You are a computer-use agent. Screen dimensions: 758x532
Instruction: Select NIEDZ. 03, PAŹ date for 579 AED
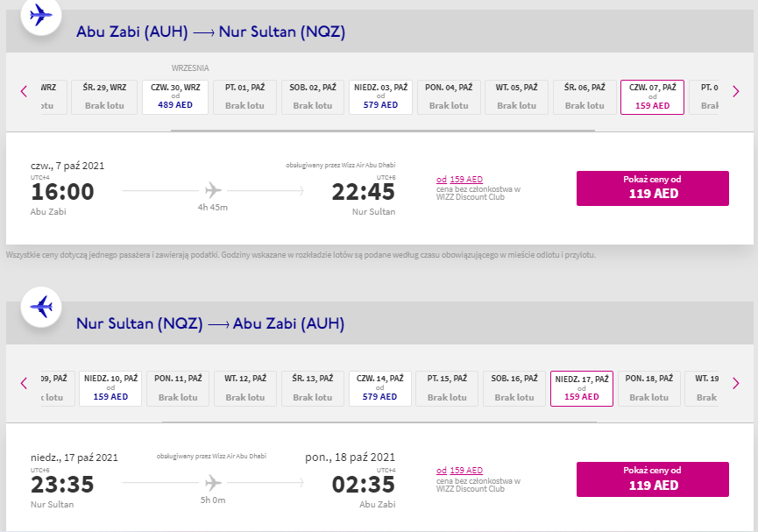coord(380,97)
